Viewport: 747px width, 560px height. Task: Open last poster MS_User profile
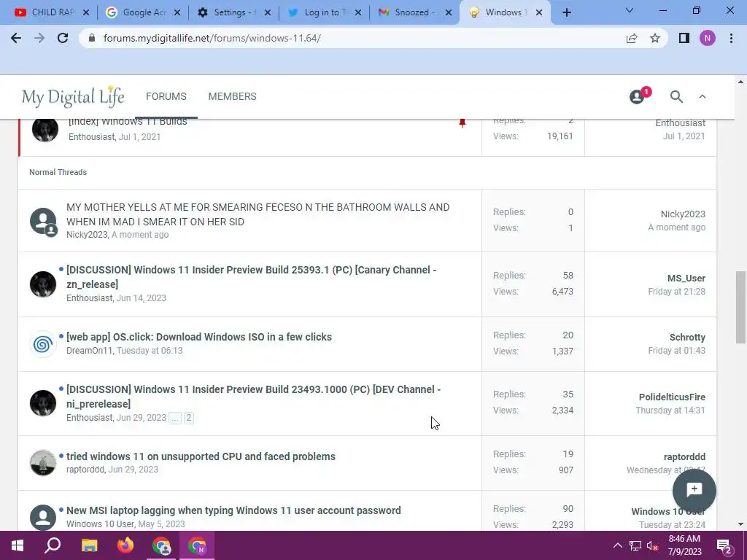[686, 278]
